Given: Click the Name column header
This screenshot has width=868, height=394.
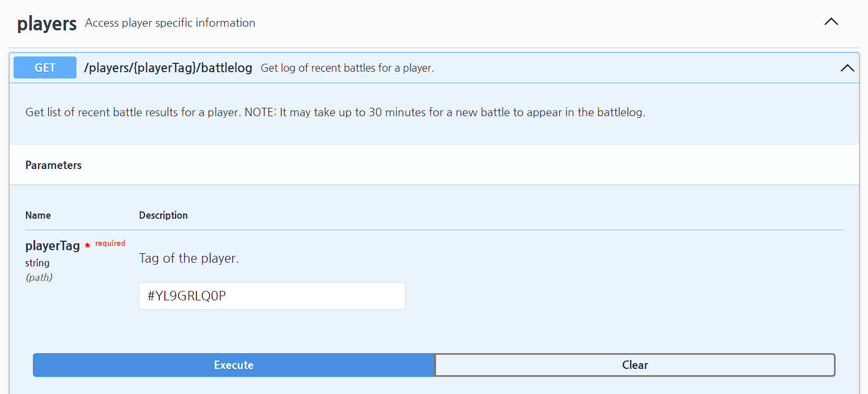Looking at the screenshot, I should pos(38,215).
